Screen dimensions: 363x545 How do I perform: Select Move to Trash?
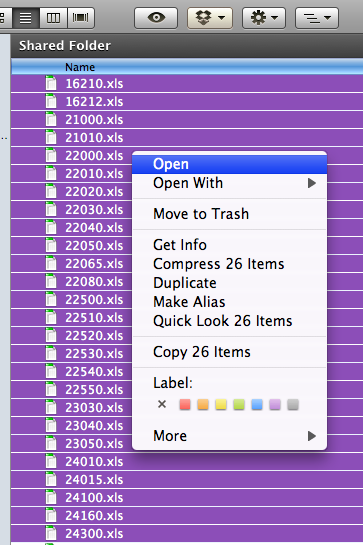pyautogui.click(x=229, y=214)
